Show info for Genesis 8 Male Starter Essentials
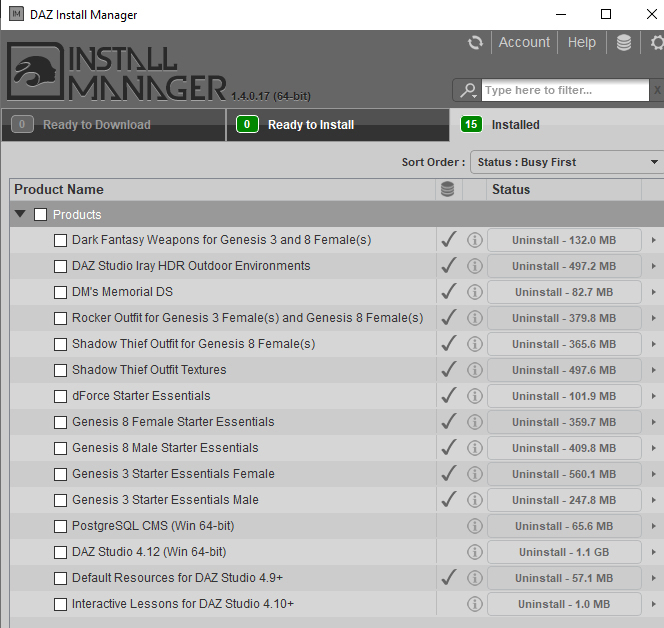 pos(475,448)
